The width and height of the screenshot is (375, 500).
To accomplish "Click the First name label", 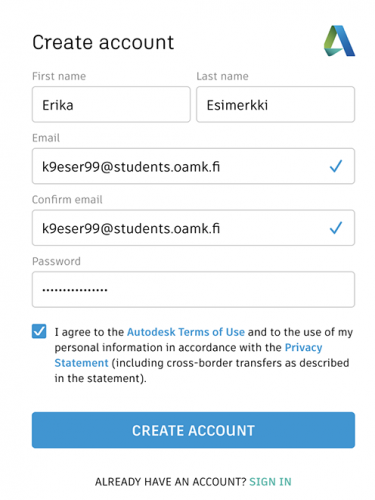I will [59, 76].
